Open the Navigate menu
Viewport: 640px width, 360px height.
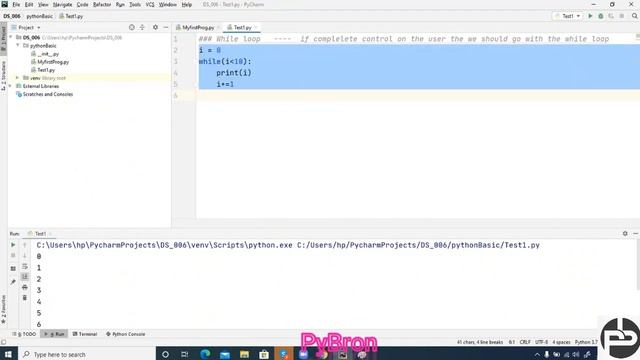coord(62,4)
